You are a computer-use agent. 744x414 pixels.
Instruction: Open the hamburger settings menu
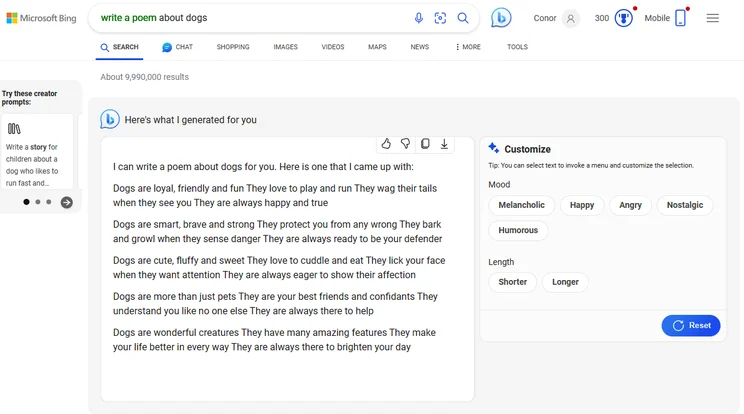coord(712,18)
